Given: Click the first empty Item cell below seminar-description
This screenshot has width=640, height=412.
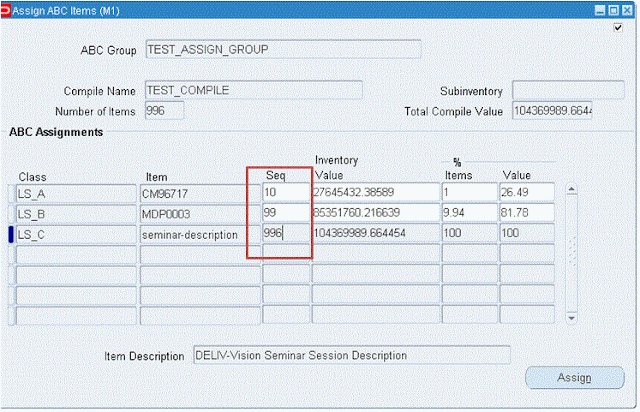Looking at the screenshot, I should pos(200,254).
